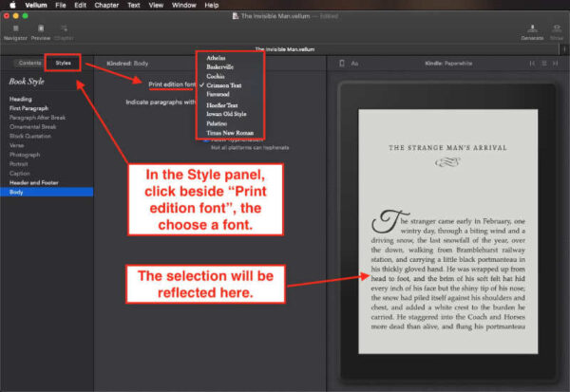570x392 pixels.
Task: Click The Invisible Man.vellum tab bar label
Action: coord(285,49)
